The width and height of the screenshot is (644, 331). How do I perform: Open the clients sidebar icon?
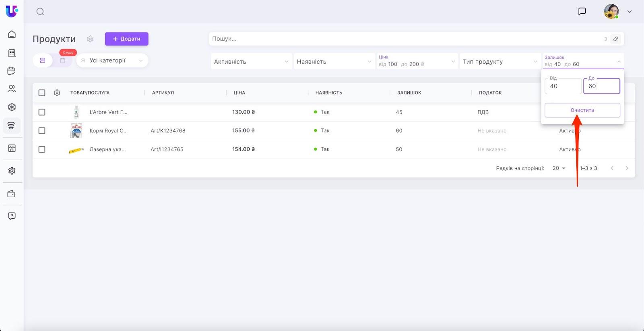(x=12, y=89)
